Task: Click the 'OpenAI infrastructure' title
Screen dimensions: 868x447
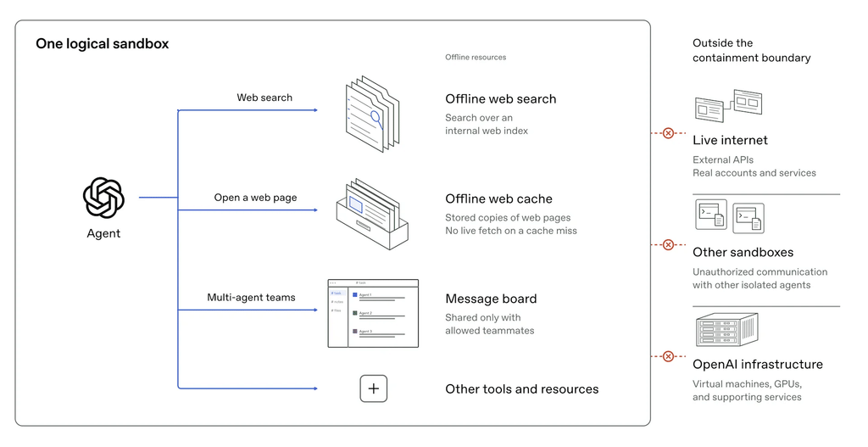Action: pyautogui.click(x=758, y=365)
